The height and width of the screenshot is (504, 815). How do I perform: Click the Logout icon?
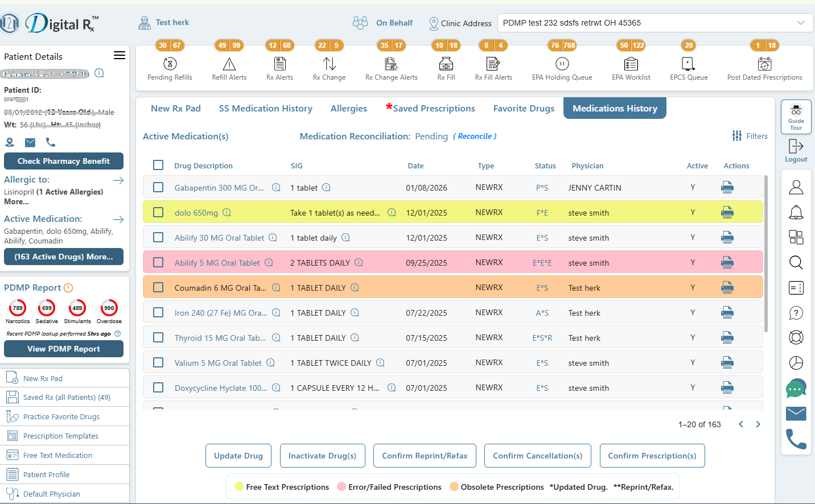point(796,147)
